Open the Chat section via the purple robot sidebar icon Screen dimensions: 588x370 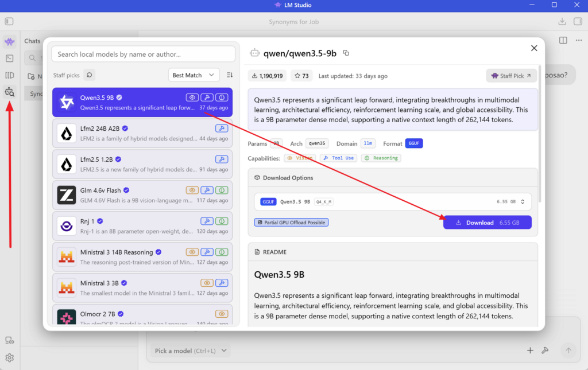pos(9,42)
